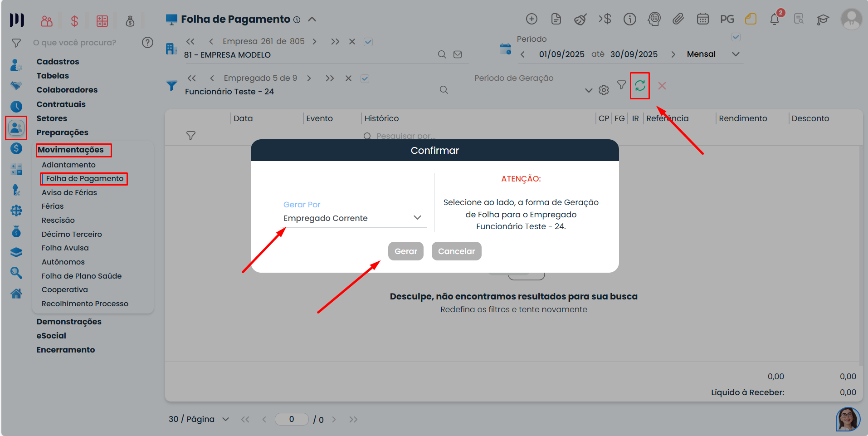
Task: Toggle the checkbox next to Empregado navigation
Action: click(365, 78)
